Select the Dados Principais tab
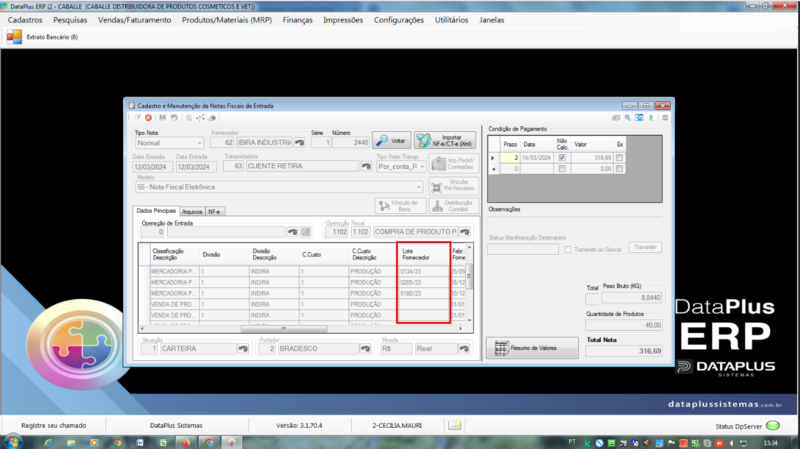The image size is (800, 449). click(156, 211)
